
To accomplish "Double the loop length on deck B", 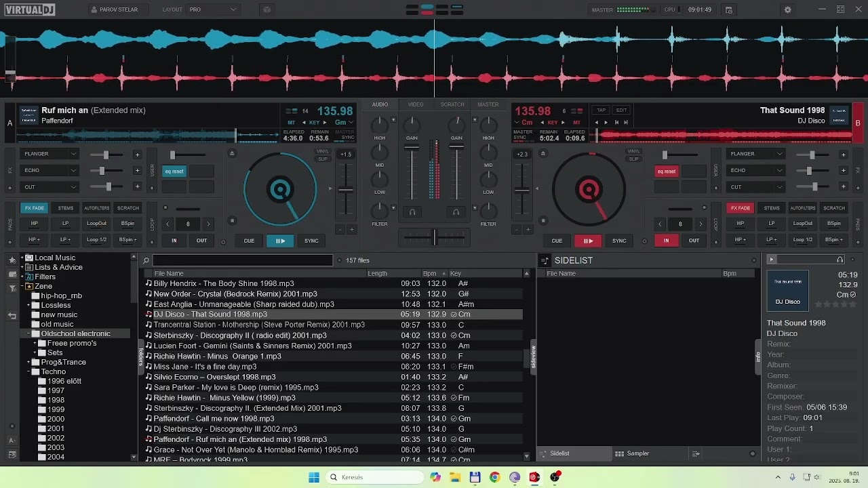I will click(701, 224).
